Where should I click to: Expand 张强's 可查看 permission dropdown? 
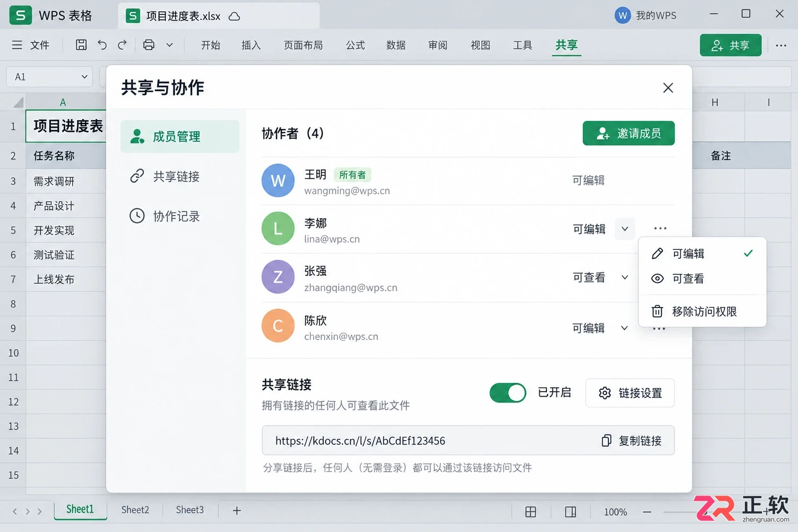[x=625, y=277]
